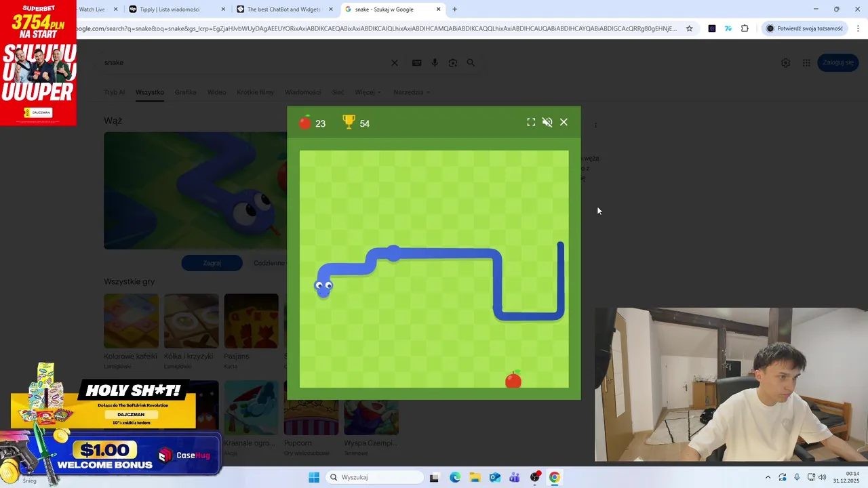This screenshot has height=488, width=868.
Task: Click Potwierdź swoją tożsamość profile button
Action: [804, 28]
